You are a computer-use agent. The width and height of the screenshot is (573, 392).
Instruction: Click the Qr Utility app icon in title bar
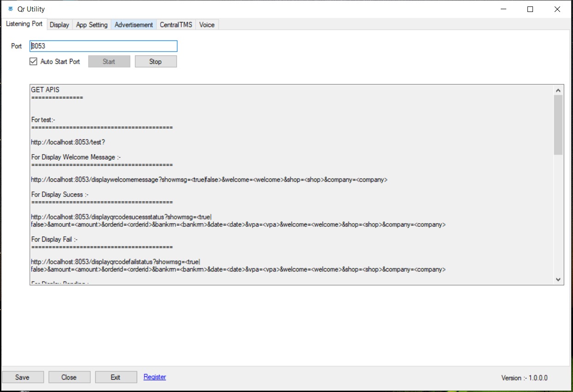(x=10, y=9)
